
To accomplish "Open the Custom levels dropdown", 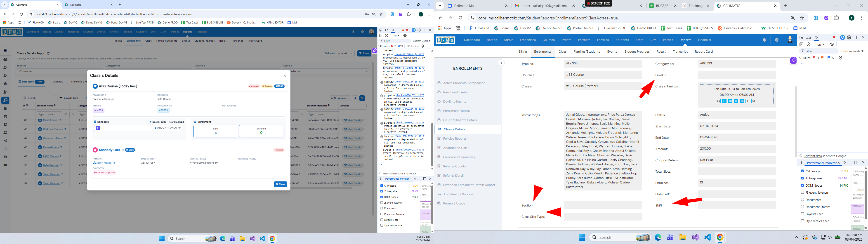I will point(852,51).
